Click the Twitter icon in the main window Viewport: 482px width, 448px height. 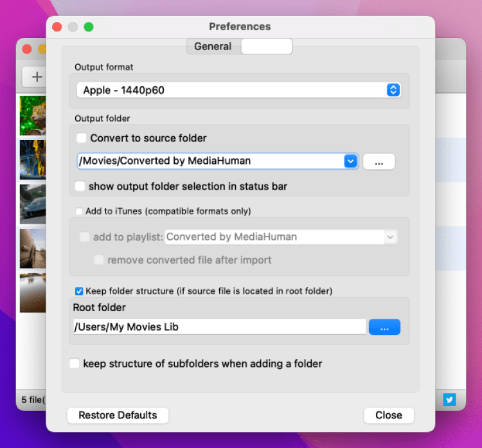coord(449,399)
